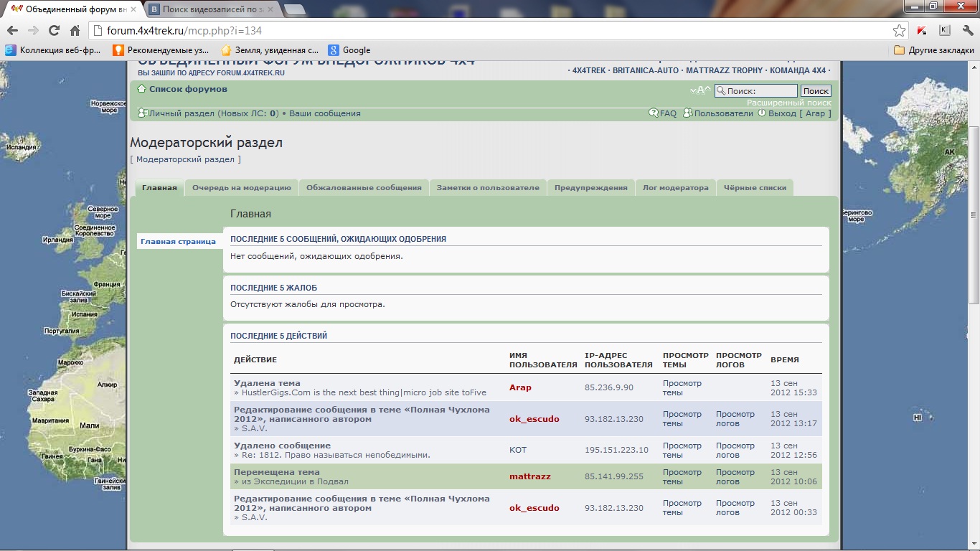980x551 pixels.
Task: Open the Расширенный поиск link
Action: click(x=788, y=103)
